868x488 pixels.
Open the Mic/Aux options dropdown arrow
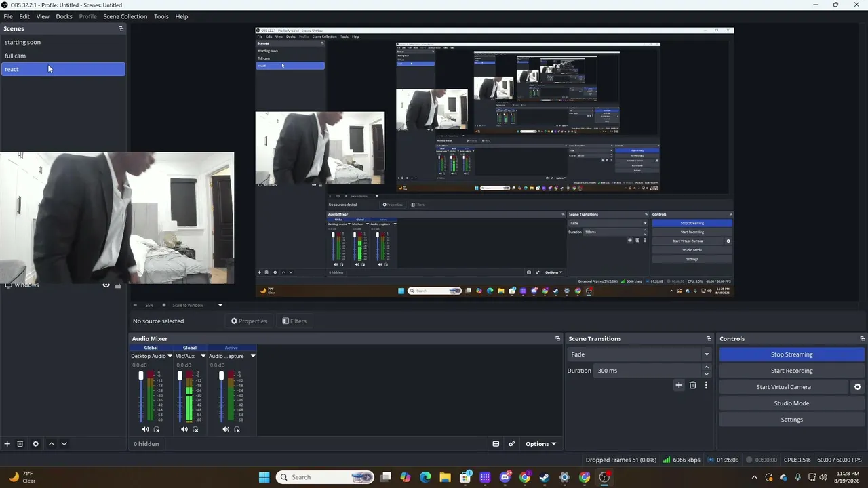[203, 356]
